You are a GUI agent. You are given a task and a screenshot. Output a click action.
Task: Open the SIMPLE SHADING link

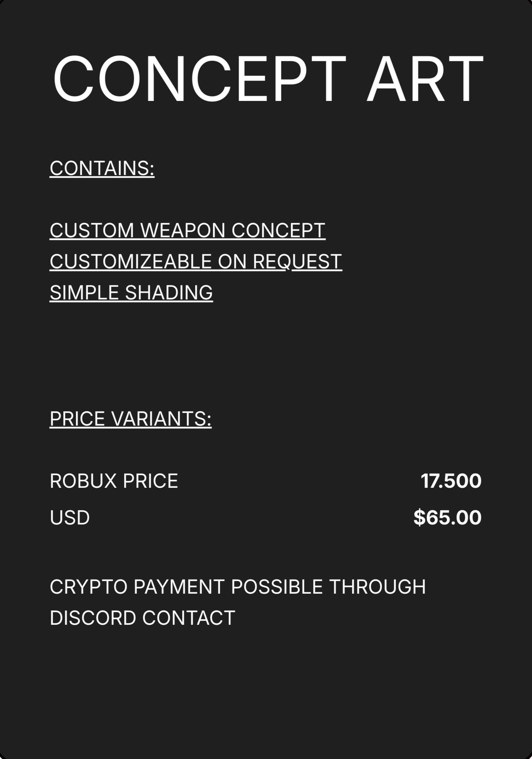pyautogui.click(x=131, y=293)
